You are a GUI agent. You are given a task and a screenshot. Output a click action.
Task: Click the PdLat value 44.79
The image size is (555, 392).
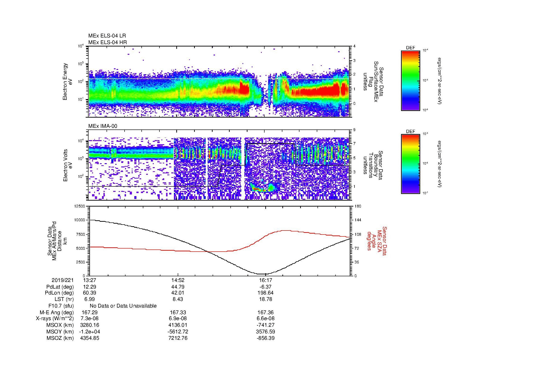click(x=178, y=287)
